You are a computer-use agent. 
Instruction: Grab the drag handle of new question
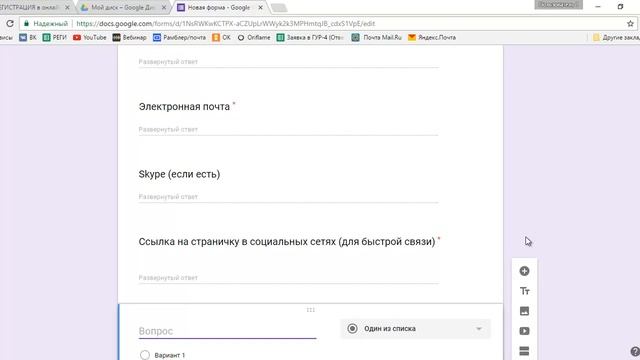[x=310, y=310]
